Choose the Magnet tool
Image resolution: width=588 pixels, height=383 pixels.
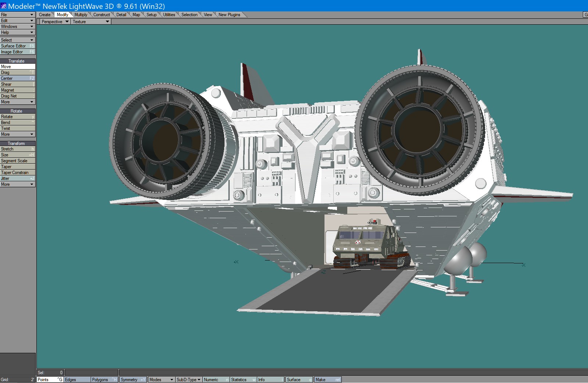coord(18,90)
